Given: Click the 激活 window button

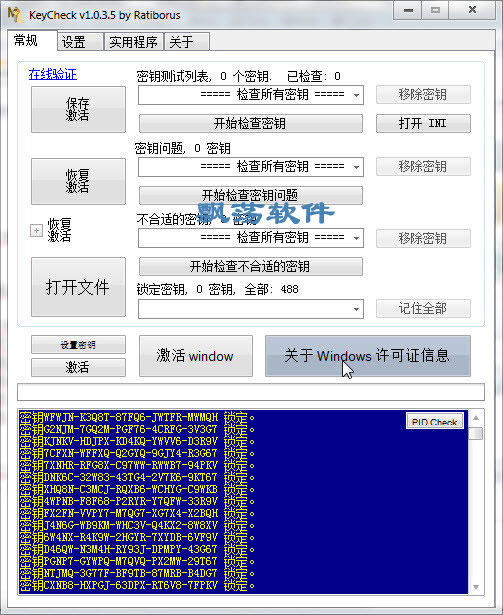Looking at the screenshot, I should coord(196,356).
